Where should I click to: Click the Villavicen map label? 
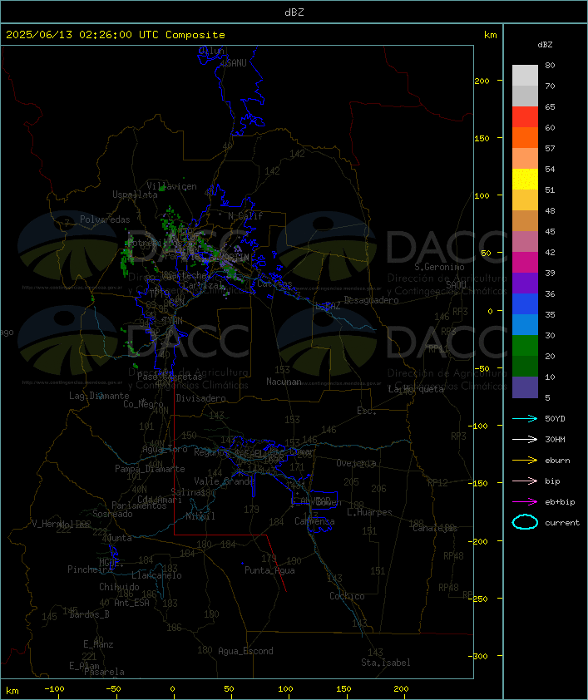pyautogui.click(x=172, y=186)
